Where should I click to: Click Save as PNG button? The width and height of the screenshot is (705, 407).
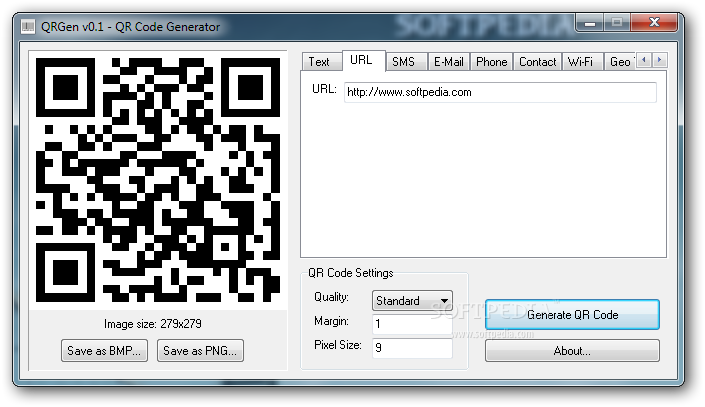pos(200,351)
